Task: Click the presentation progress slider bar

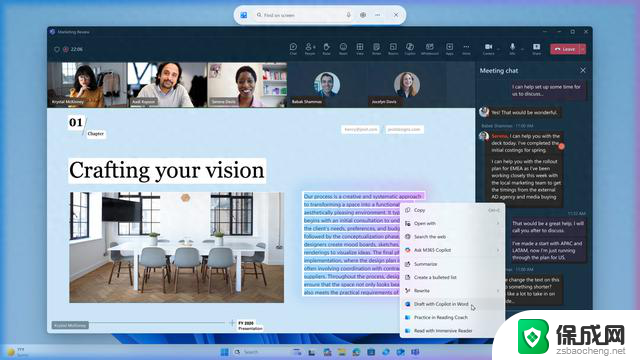Action: [157, 323]
